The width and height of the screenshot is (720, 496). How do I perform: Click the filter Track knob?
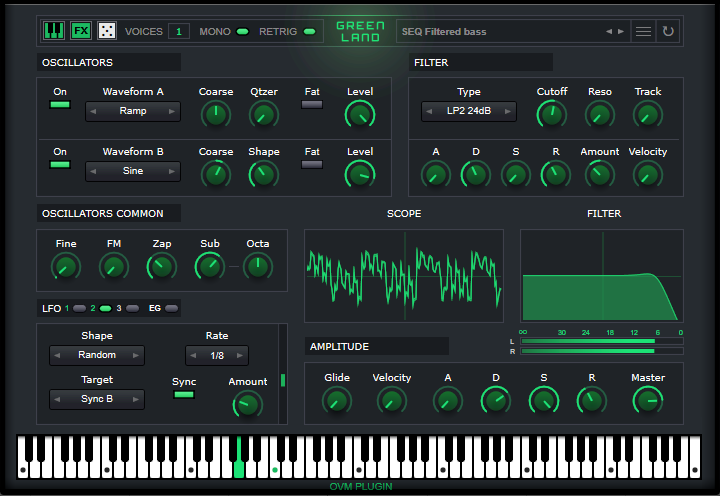(x=648, y=115)
